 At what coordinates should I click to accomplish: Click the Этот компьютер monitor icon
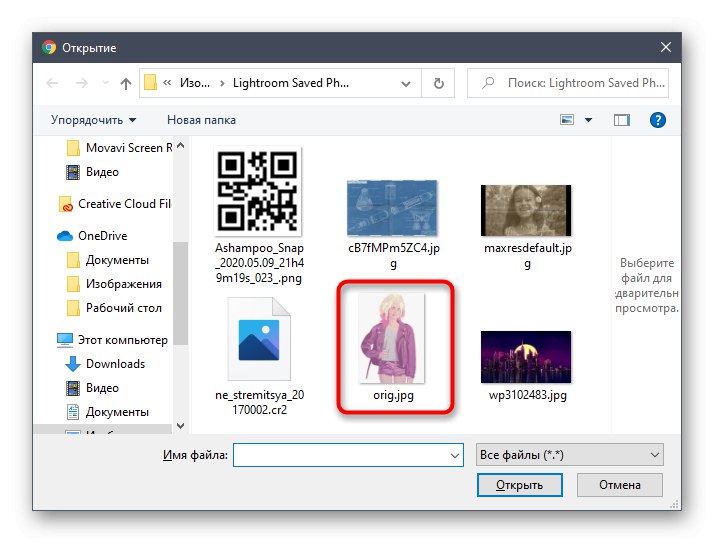65,340
